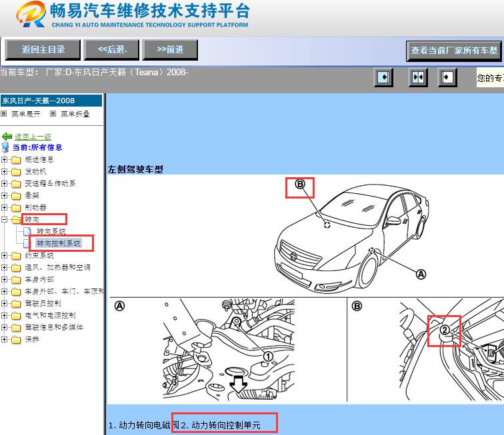Expand the 保养 folder node
504x435 pixels.
pos(4,339)
